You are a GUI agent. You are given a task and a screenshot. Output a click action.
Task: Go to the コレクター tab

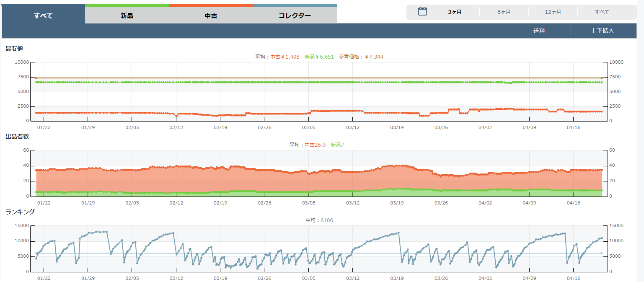pyautogui.click(x=295, y=16)
